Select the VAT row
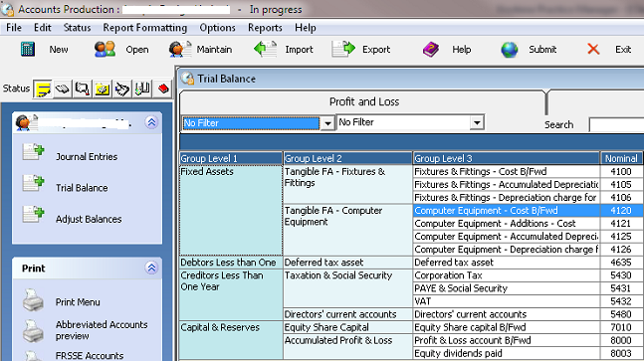644x361 pixels. click(529, 301)
